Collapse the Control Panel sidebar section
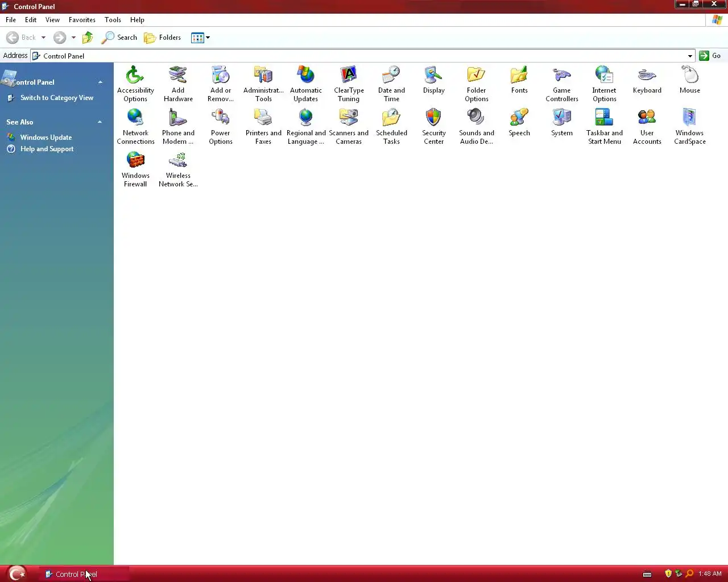 (100, 82)
